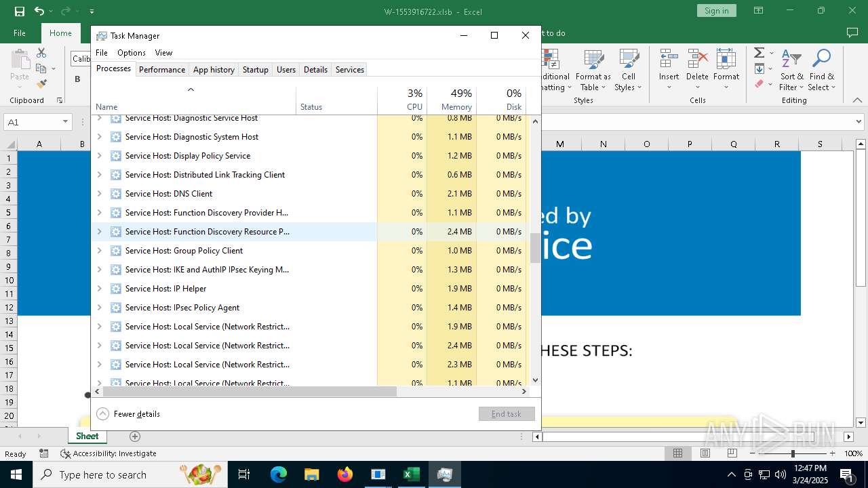Click the Format cells icon
The height and width of the screenshot is (488, 868).
(726, 60)
